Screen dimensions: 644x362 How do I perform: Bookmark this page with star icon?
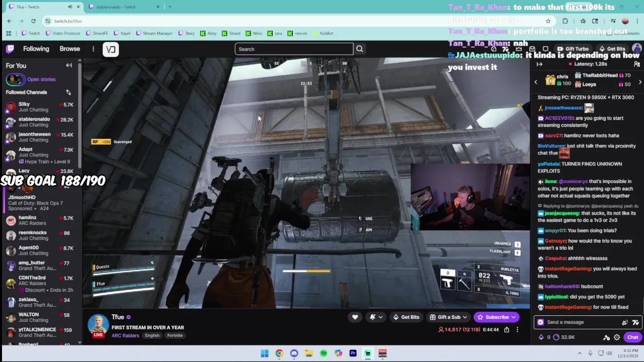pyautogui.click(x=548, y=21)
